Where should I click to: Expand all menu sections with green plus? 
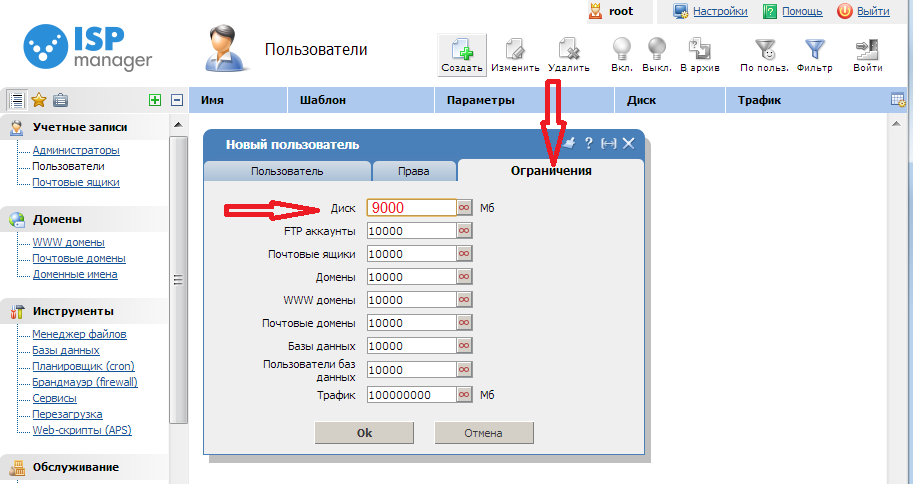(x=154, y=100)
